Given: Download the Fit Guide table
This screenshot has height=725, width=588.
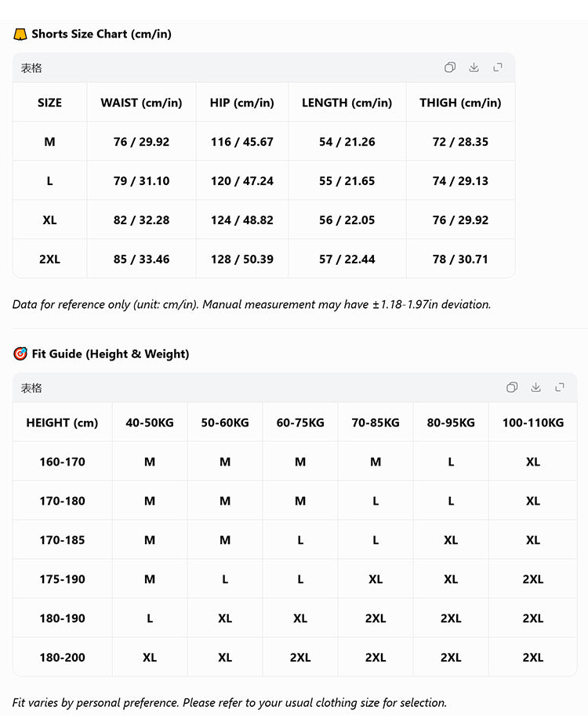Looking at the screenshot, I should (535, 387).
